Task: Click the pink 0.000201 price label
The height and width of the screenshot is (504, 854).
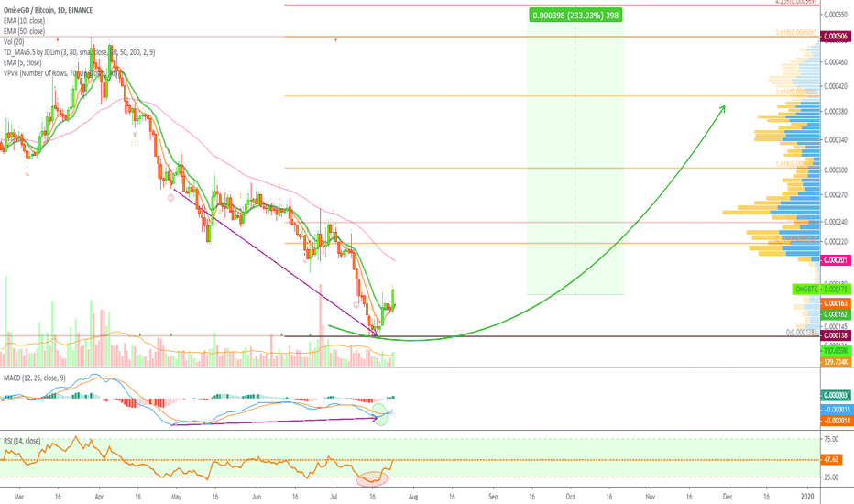Action: click(836, 260)
